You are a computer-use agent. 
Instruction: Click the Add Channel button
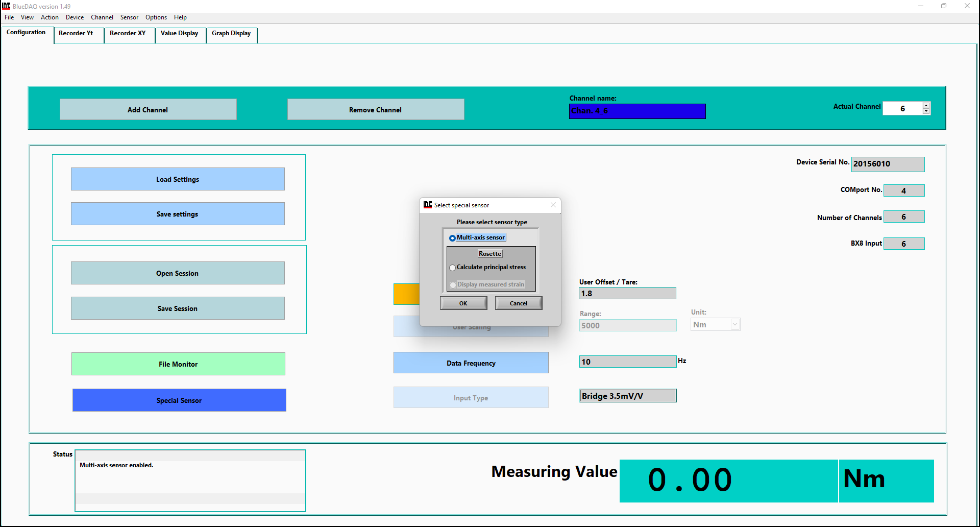148,110
